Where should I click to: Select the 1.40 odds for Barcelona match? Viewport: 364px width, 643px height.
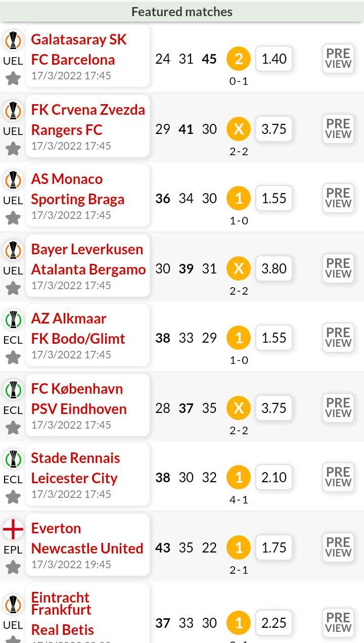click(274, 59)
